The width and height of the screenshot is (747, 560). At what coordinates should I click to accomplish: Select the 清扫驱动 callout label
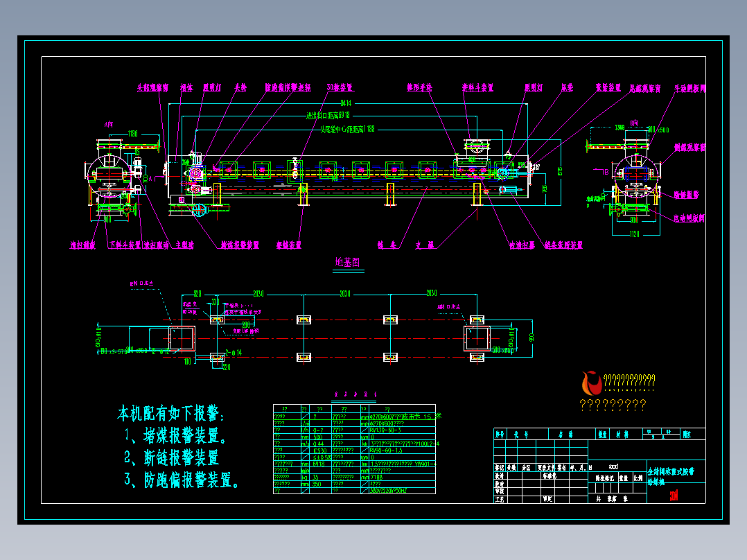157,245
